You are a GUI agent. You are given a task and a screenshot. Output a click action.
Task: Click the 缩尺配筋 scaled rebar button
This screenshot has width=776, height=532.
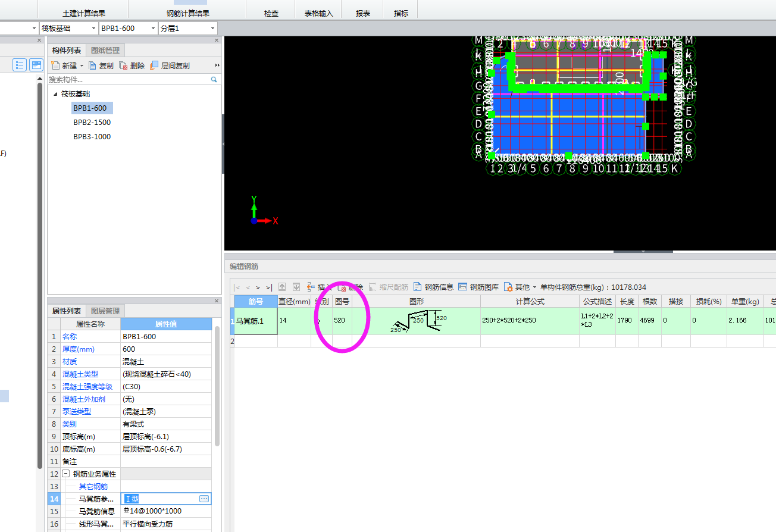(x=389, y=287)
